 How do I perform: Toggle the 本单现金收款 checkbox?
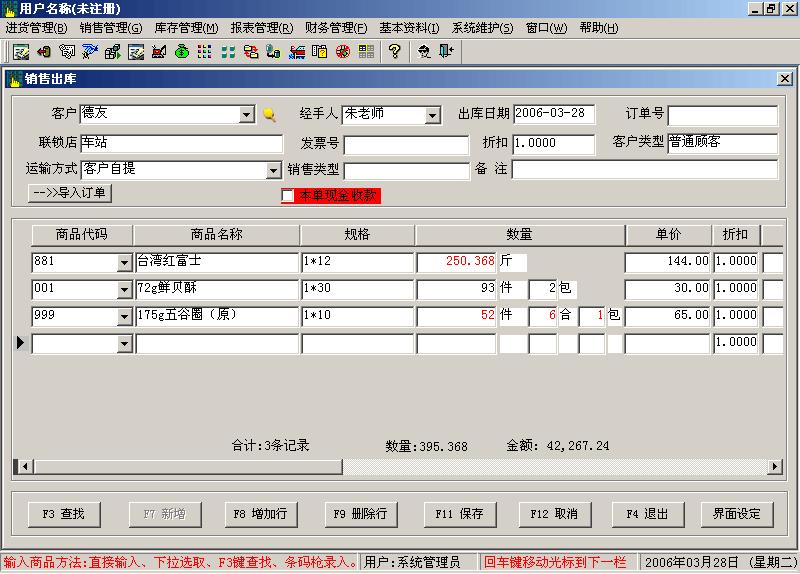288,195
